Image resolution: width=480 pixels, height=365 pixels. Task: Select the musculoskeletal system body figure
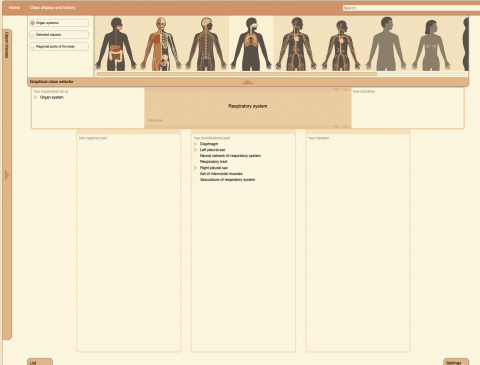coord(161,44)
